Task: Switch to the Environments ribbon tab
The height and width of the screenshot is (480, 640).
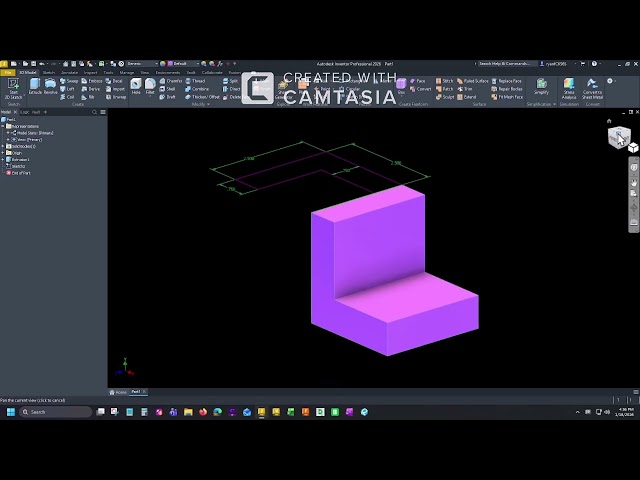Action: 168,73
